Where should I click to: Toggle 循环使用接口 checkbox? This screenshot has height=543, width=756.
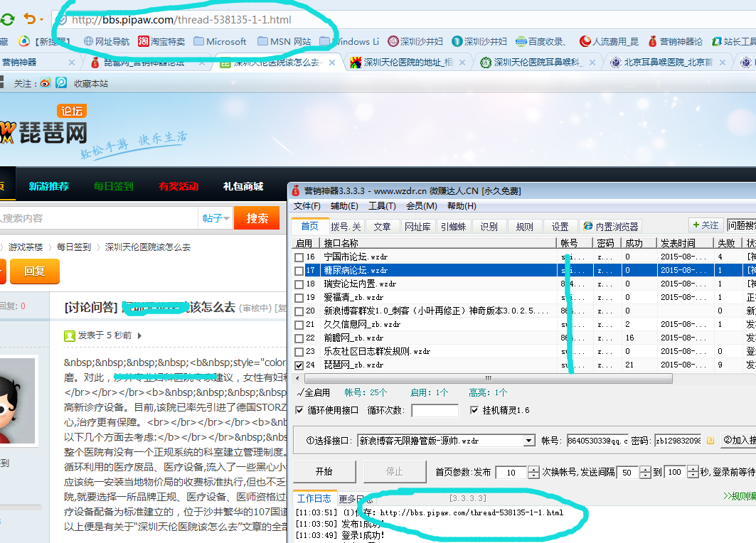[x=299, y=410]
